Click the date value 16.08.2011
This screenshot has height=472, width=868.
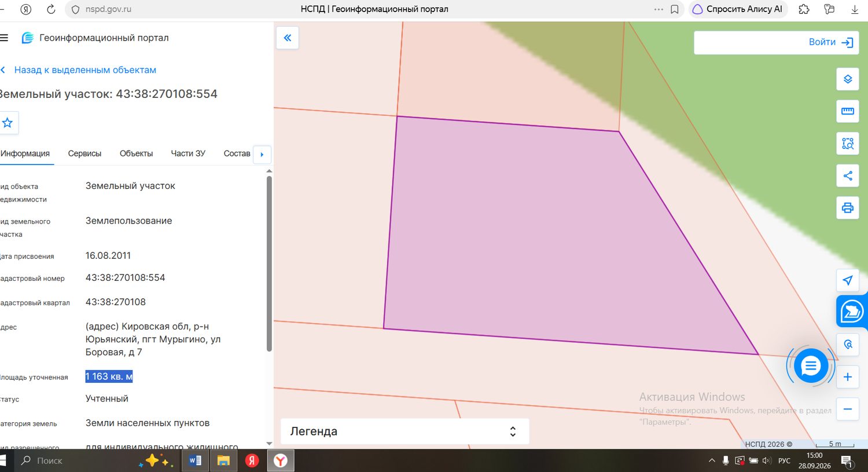point(108,256)
